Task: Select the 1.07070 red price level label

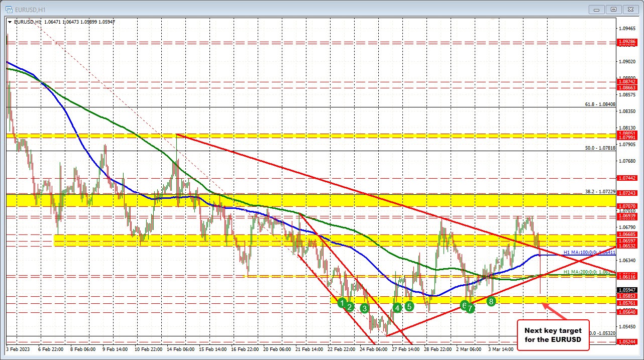Action: tap(627, 206)
